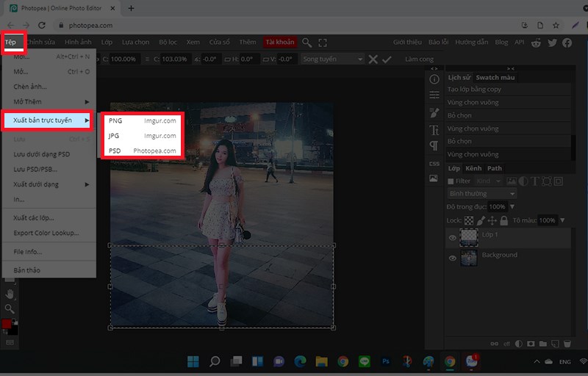The height and width of the screenshot is (376, 588).
Task: Toggle pixel layer filter image icon
Action: tap(511, 181)
